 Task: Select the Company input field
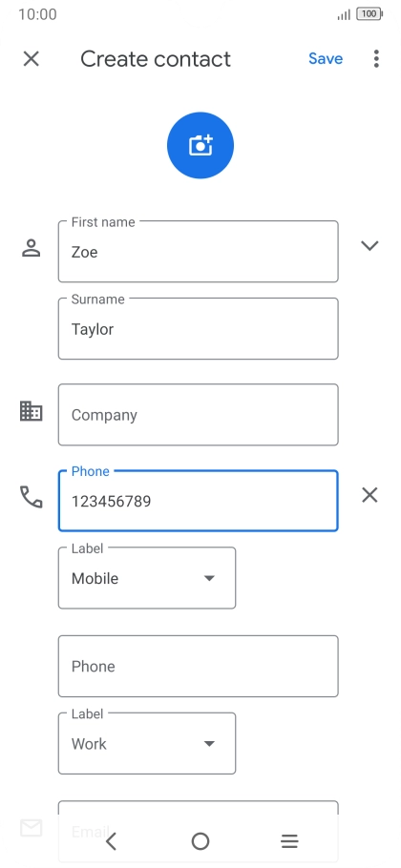(x=199, y=415)
